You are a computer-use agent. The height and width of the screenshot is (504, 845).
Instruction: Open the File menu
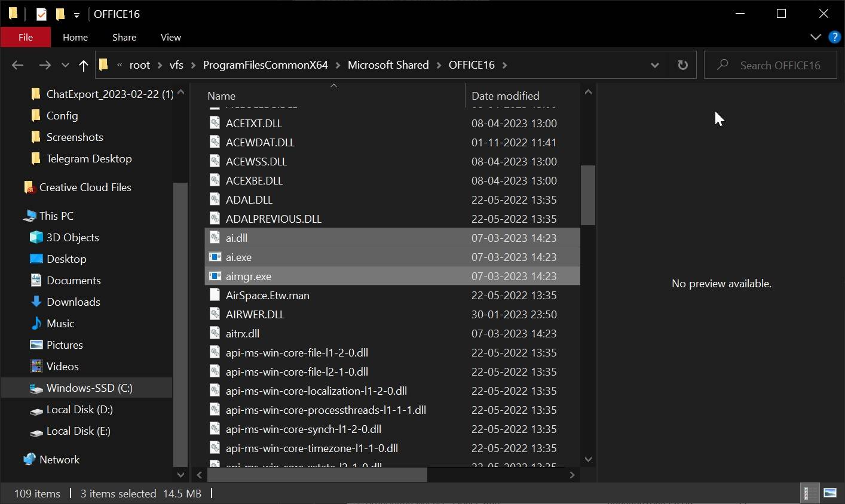(x=26, y=37)
